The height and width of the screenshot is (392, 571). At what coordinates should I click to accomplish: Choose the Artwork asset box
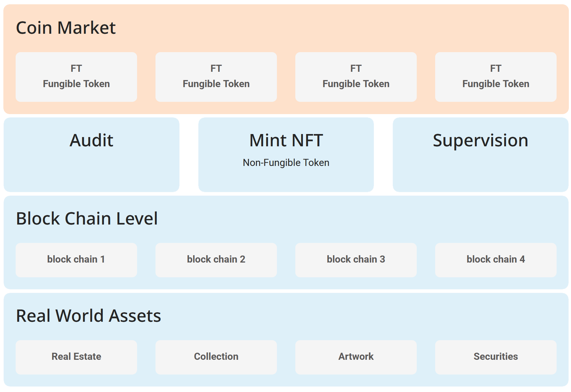click(356, 357)
